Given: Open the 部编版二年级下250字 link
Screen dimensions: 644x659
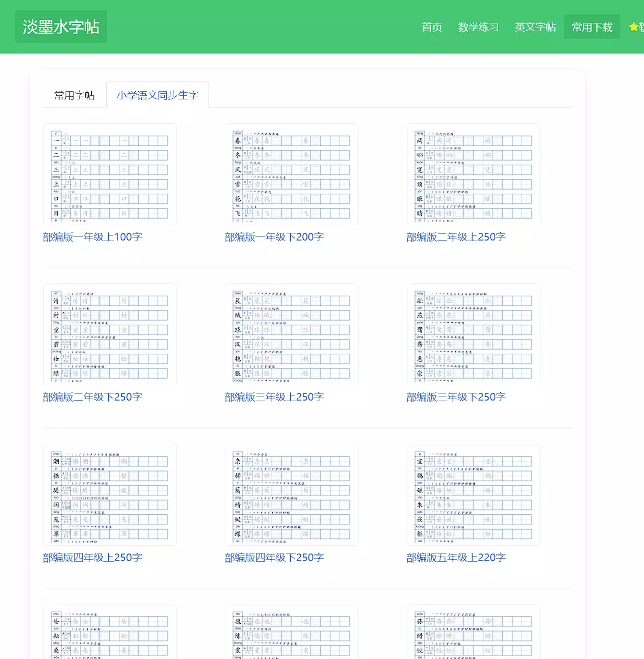Looking at the screenshot, I should click(x=92, y=397).
